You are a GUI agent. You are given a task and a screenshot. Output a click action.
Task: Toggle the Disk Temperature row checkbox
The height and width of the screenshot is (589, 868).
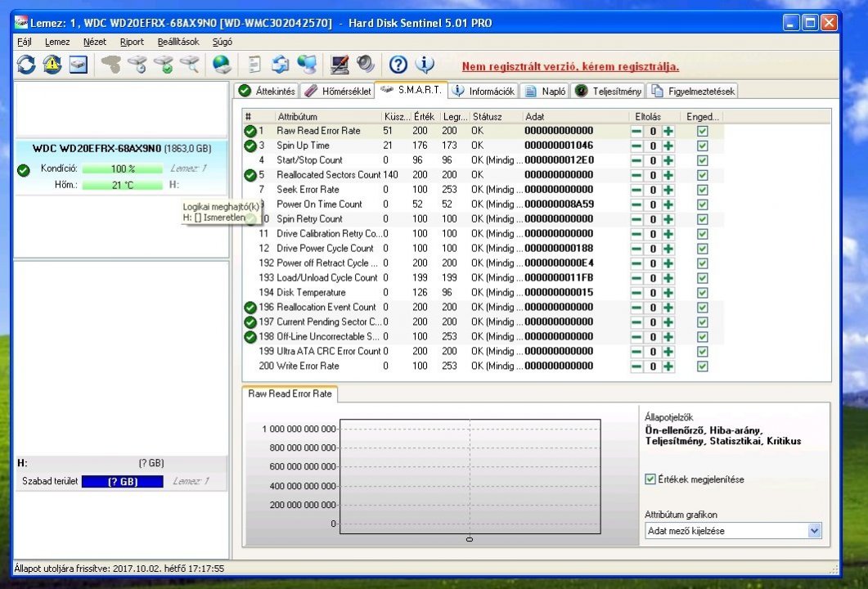[702, 293]
